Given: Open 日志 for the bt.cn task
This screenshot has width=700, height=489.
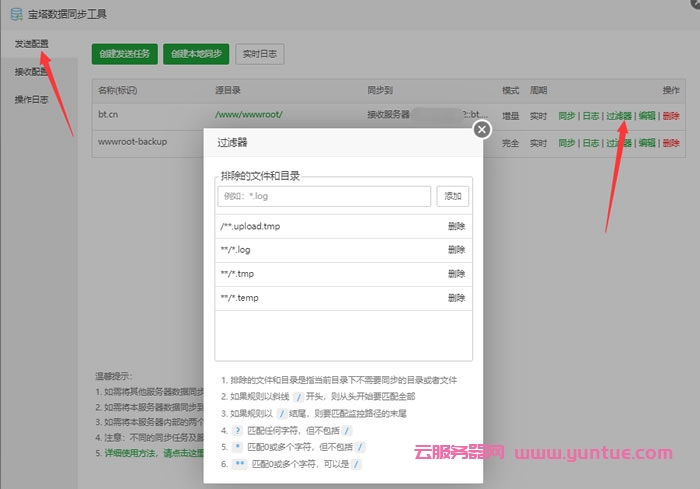Looking at the screenshot, I should [591, 115].
